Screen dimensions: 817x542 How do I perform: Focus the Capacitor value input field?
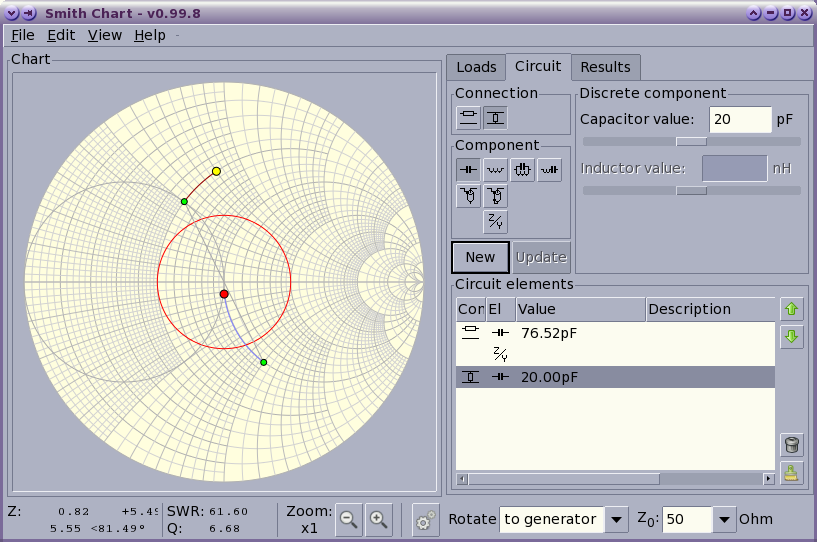[740, 119]
